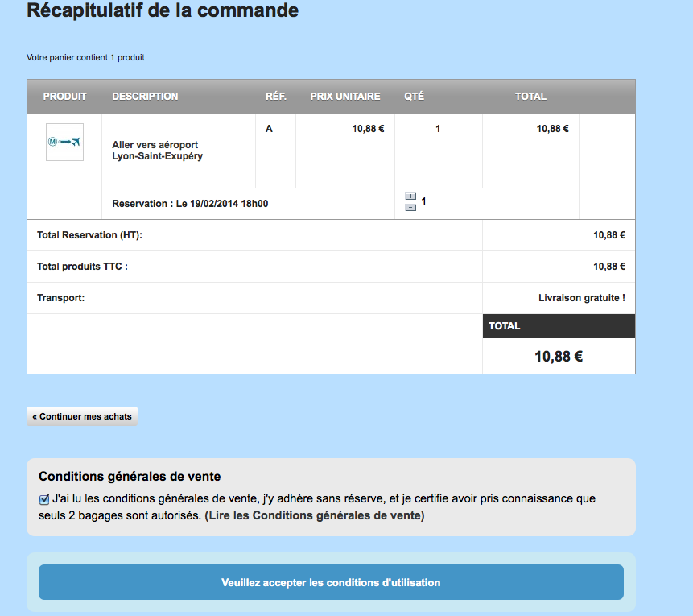Viewport: 693px width, 616px height.
Task: Open the airport shuttle product thumbnail
Action: [64, 142]
